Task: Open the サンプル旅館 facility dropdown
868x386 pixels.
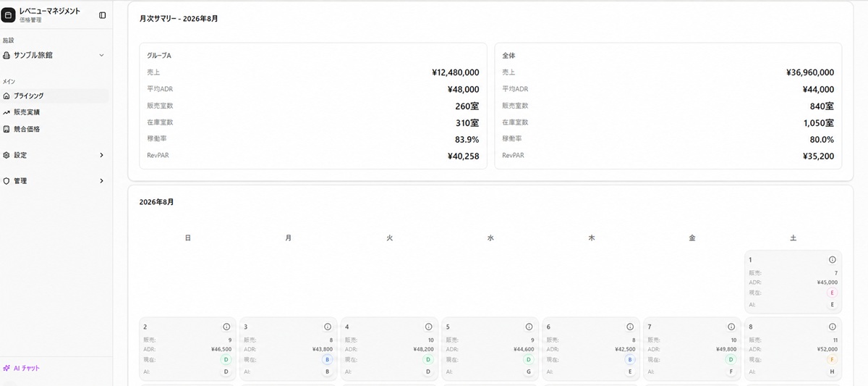Action: [54, 55]
